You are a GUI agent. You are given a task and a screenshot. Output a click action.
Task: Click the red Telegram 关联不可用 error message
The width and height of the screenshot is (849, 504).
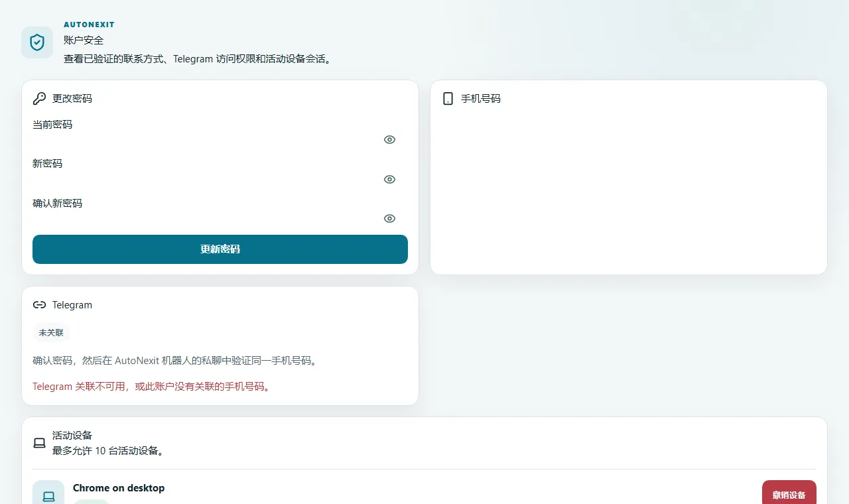tap(153, 386)
